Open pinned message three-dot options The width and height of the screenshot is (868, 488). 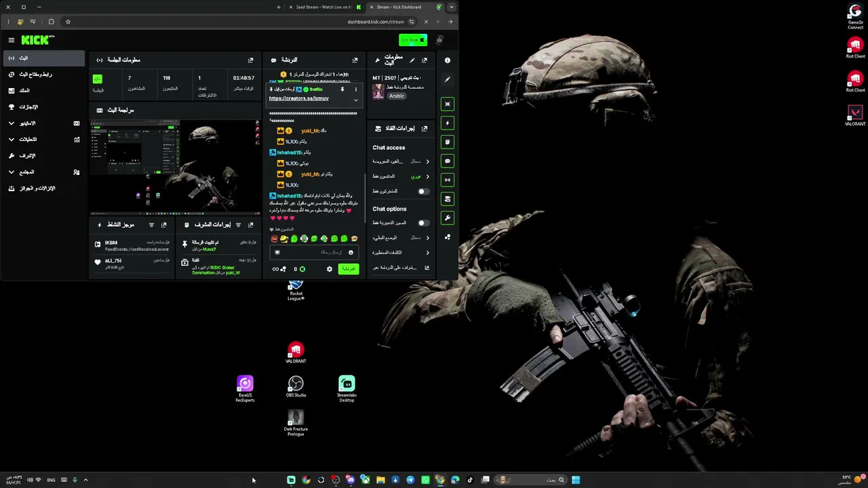(355, 89)
